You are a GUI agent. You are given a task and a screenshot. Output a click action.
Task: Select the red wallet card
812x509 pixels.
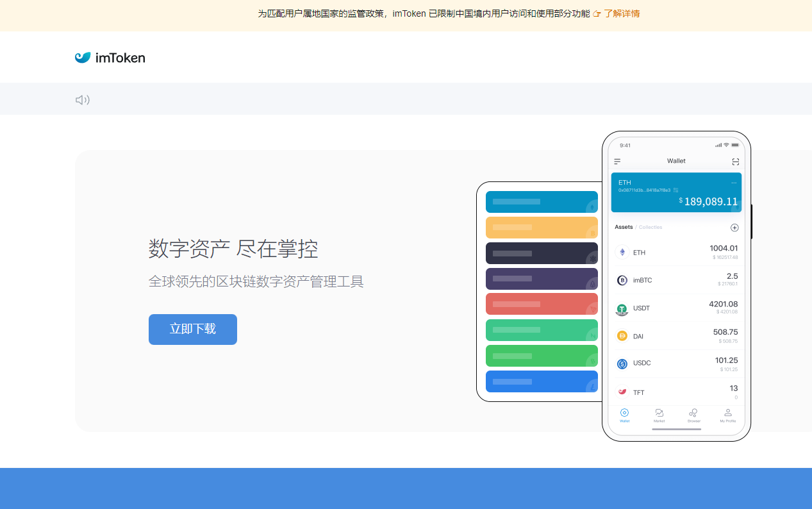click(x=542, y=304)
